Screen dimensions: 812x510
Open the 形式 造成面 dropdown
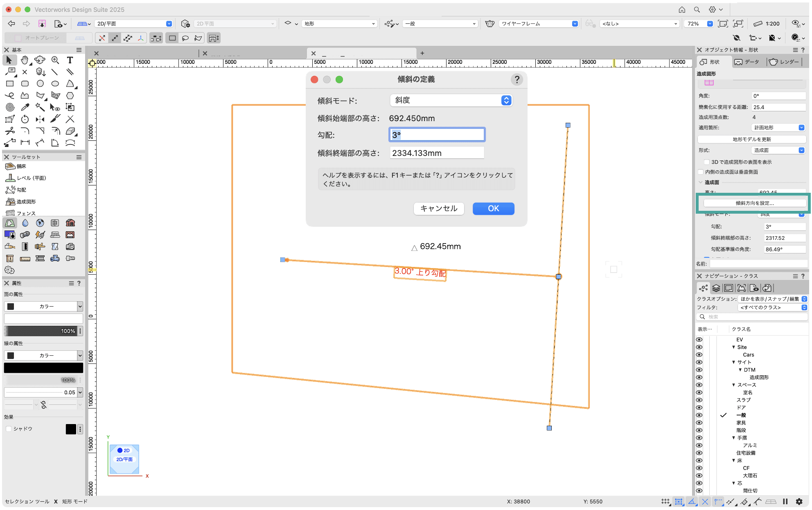click(x=778, y=150)
